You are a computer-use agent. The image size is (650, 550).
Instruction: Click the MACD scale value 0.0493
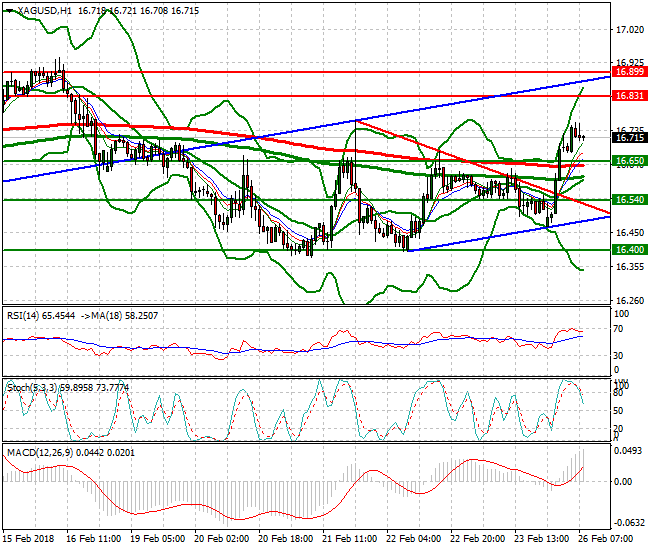pos(630,451)
